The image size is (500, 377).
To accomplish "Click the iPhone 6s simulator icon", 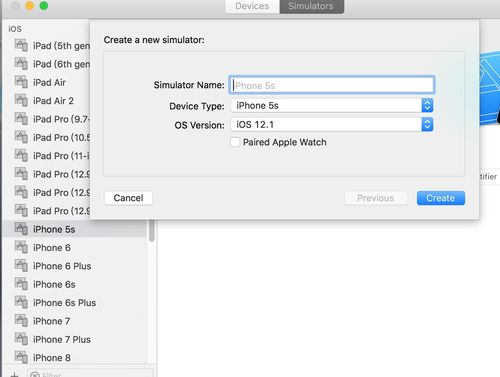I will 21,284.
